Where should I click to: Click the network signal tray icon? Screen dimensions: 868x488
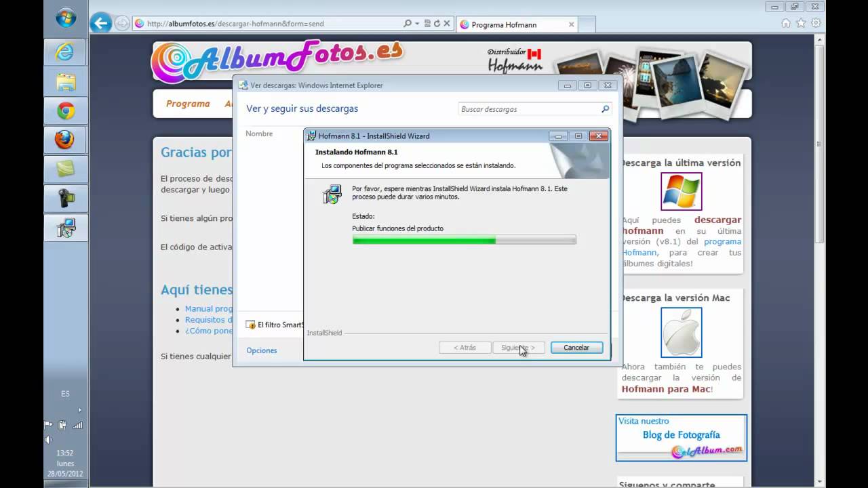[77, 425]
